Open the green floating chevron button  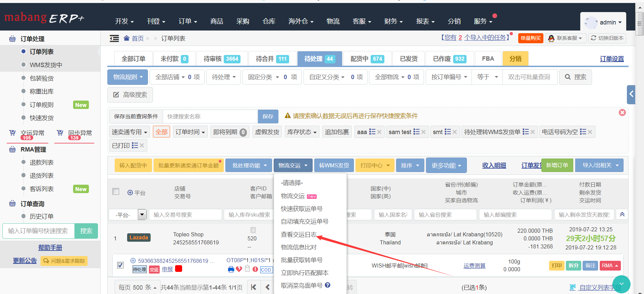[621, 284]
